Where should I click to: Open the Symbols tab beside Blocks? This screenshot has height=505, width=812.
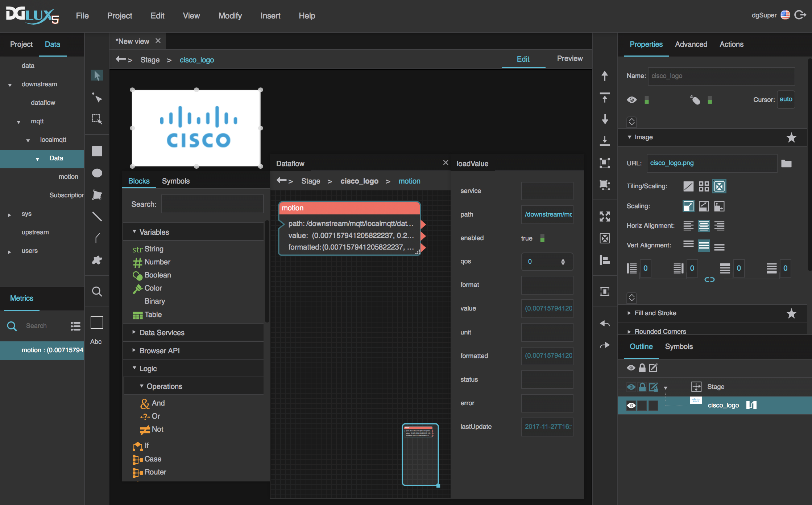pyautogui.click(x=175, y=181)
